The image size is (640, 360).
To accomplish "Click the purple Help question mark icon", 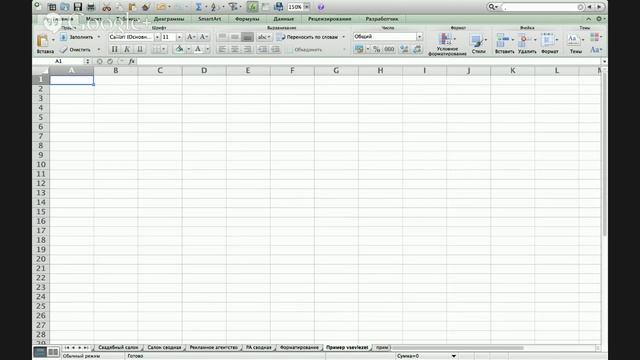I will (321, 7).
